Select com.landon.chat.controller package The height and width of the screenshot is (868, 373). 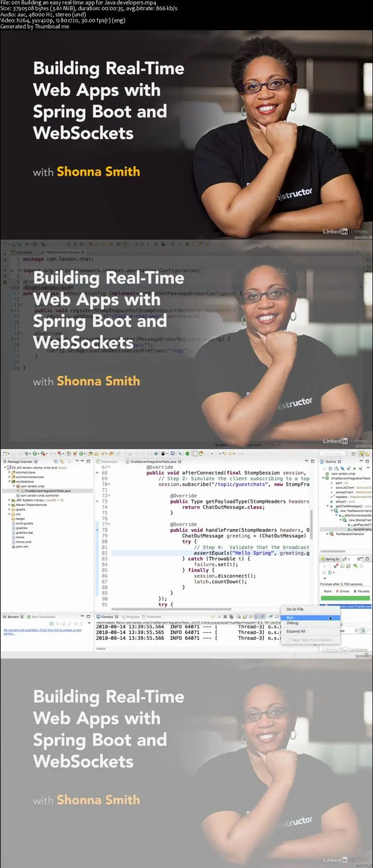[39, 495]
